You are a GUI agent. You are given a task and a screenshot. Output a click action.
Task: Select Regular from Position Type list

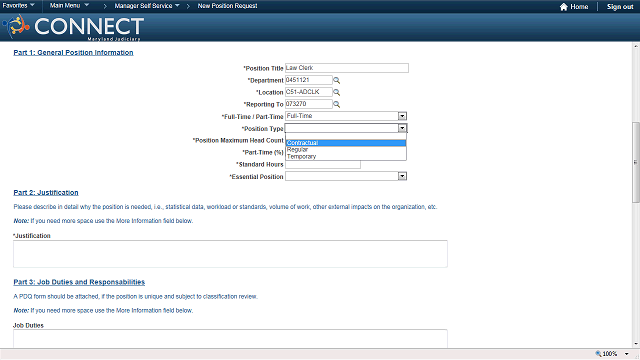(x=346, y=150)
